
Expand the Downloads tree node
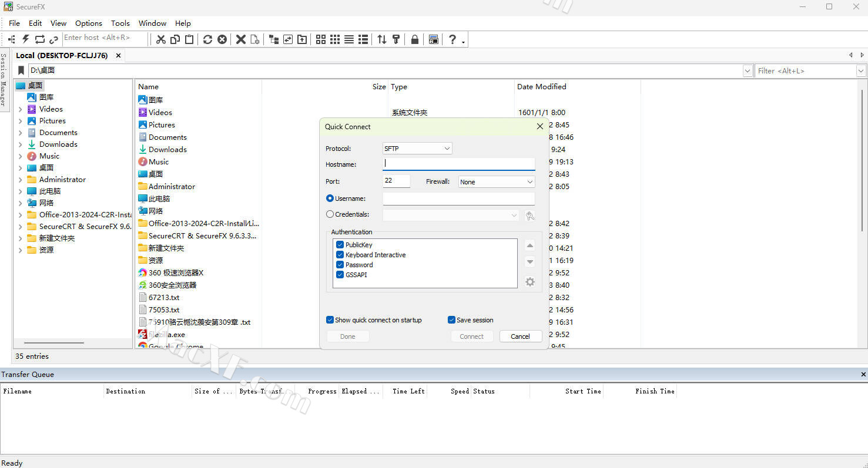(x=21, y=144)
